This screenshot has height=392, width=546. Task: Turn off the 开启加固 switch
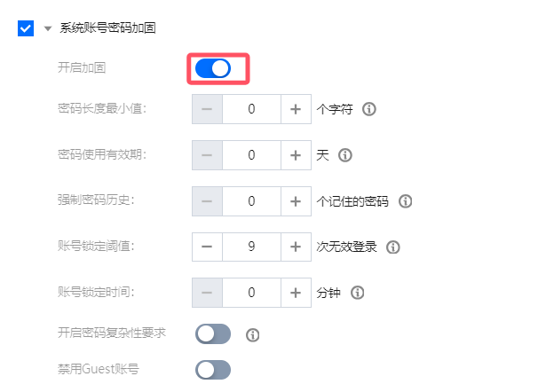pyautogui.click(x=213, y=68)
